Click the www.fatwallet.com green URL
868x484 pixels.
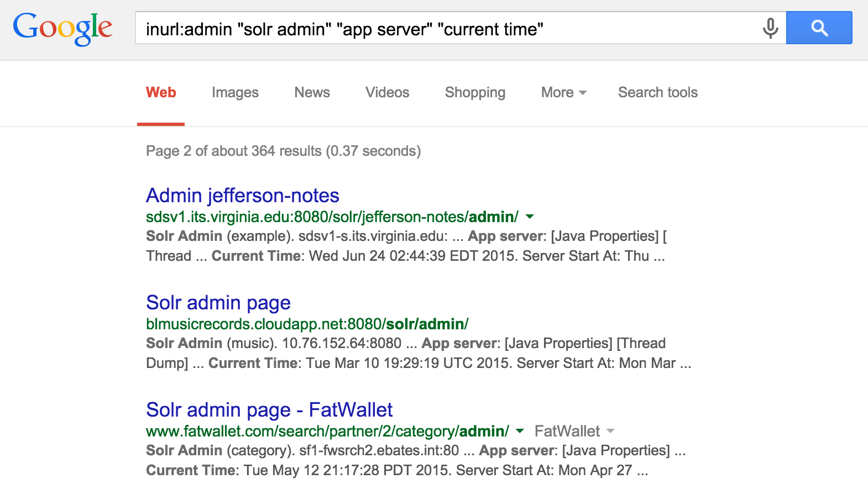click(x=327, y=431)
